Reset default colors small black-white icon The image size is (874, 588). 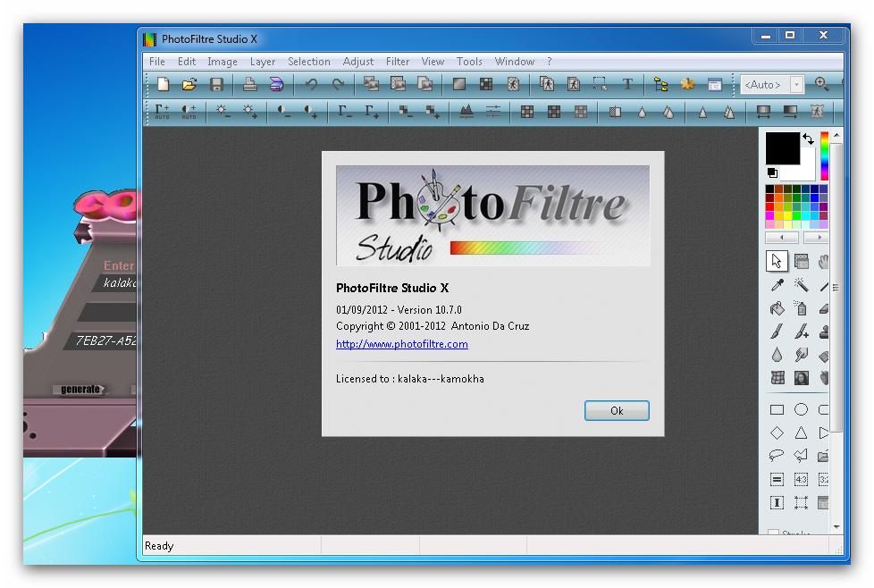772,172
